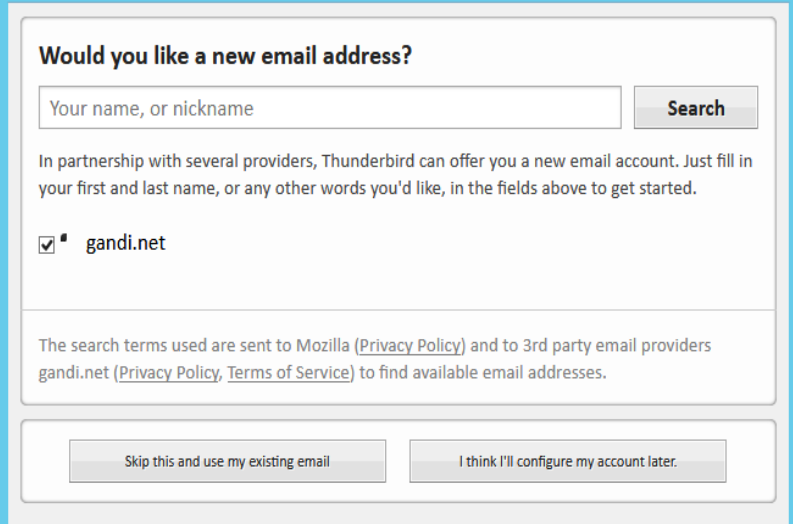
Task: Click the gandi.net provider icon
Action: [x=65, y=239]
